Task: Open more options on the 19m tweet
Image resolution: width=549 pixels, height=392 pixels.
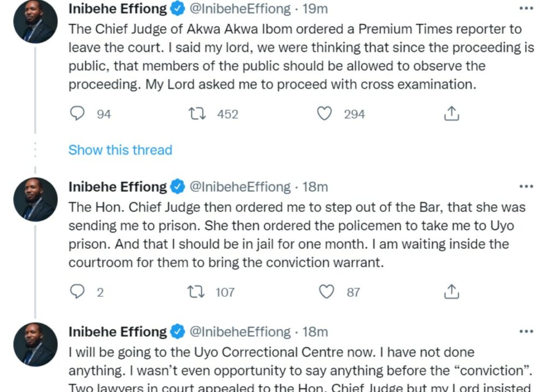Action: (x=526, y=9)
